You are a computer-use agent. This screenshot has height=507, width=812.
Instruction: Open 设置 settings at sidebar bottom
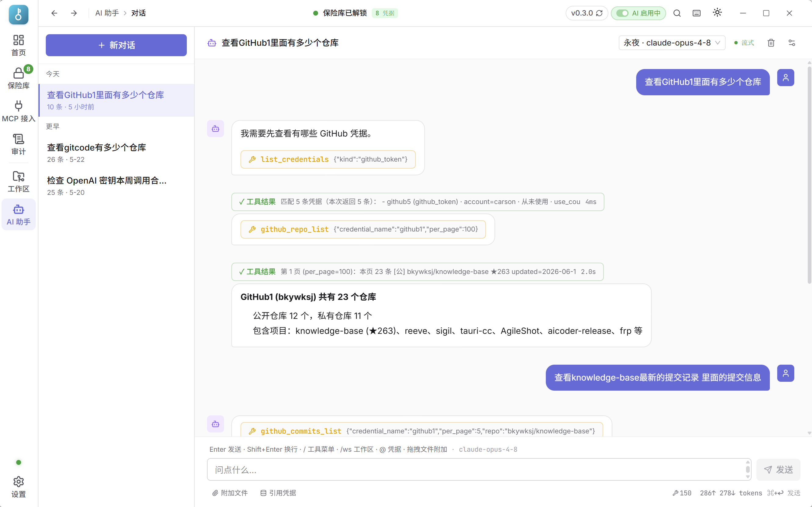tap(18, 487)
